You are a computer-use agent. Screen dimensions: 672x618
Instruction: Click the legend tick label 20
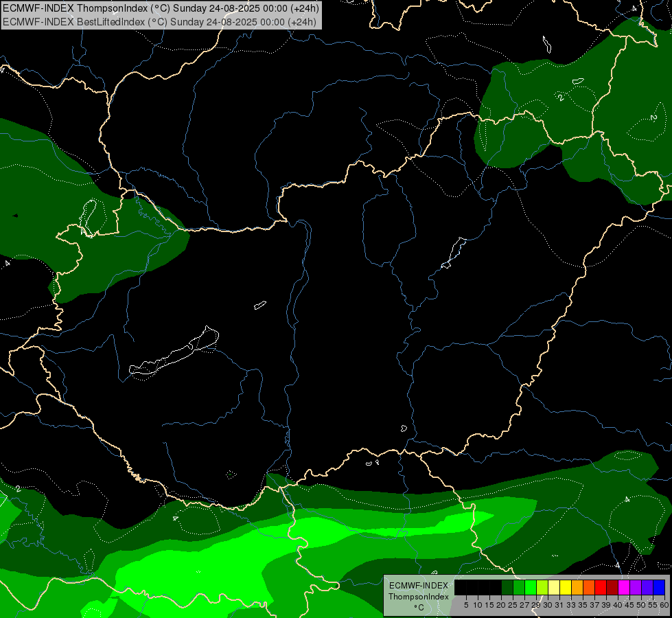pyautogui.click(x=501, y=605)
